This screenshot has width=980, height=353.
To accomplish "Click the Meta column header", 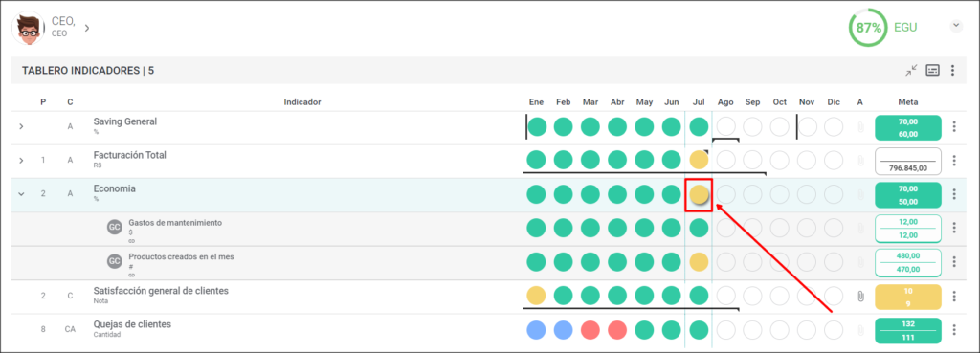I will [908, 101].
